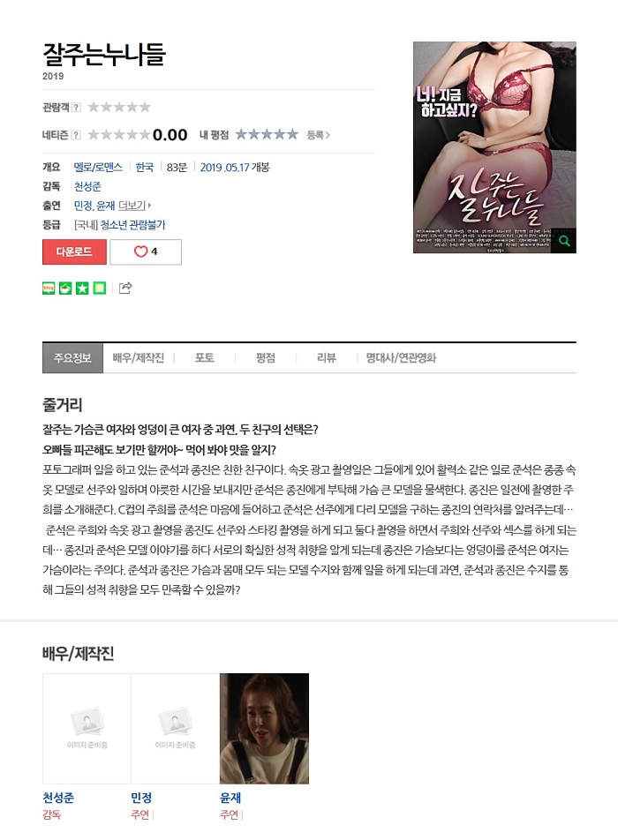The image size is (618, 840).
Task: Click the green star bookmark icon
Action: (x=82, y=289)
